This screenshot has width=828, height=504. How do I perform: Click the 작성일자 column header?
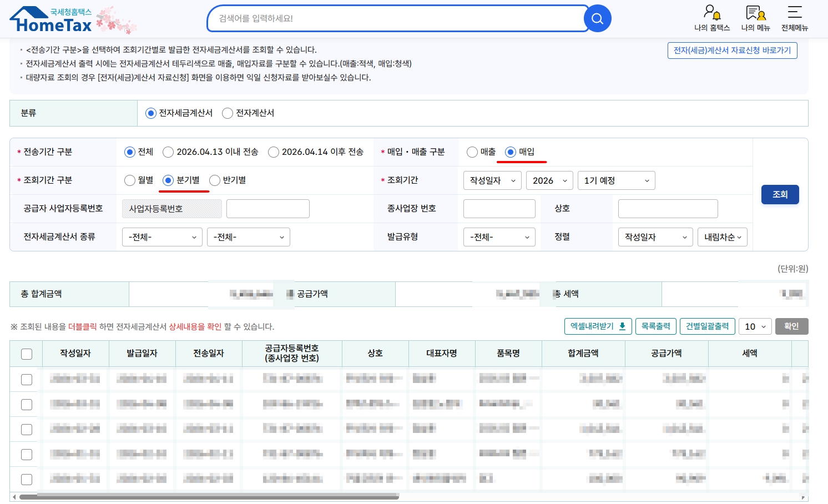[75, 354]
